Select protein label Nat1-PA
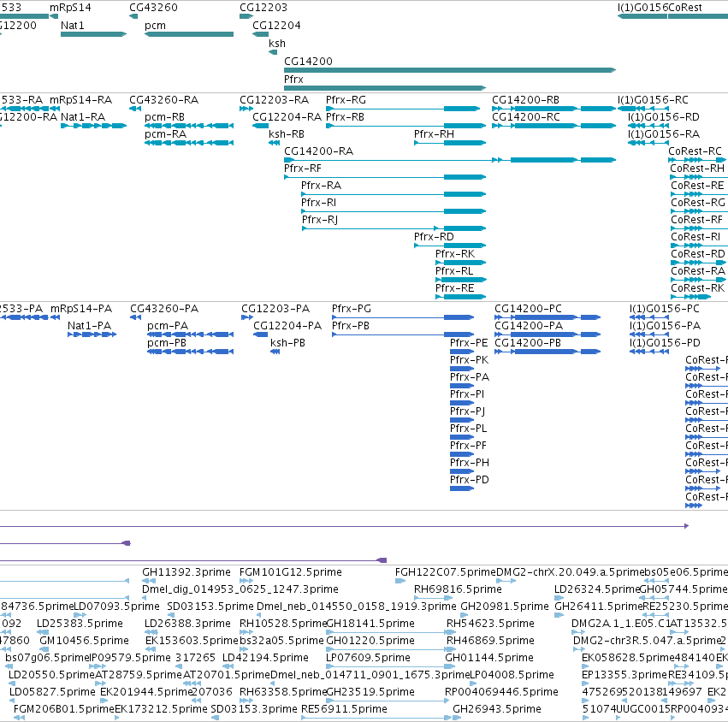 [x=90, y=326]
